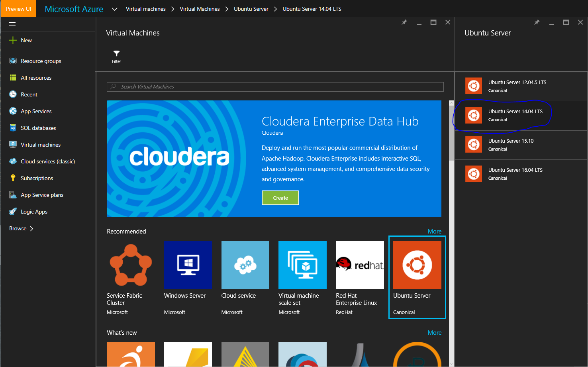Click the Subscriptions key icon
The height and width of the screenshot is (367, 588).
(13, 178)
